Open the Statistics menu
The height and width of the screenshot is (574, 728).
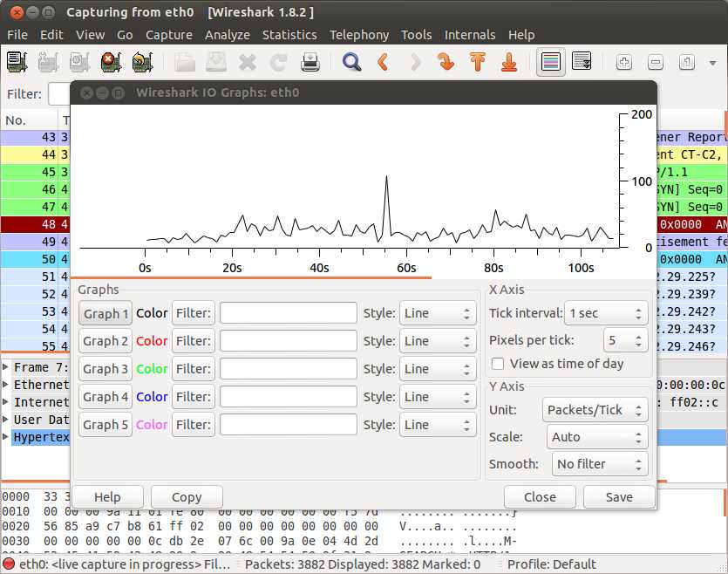[x=289, y=35]
